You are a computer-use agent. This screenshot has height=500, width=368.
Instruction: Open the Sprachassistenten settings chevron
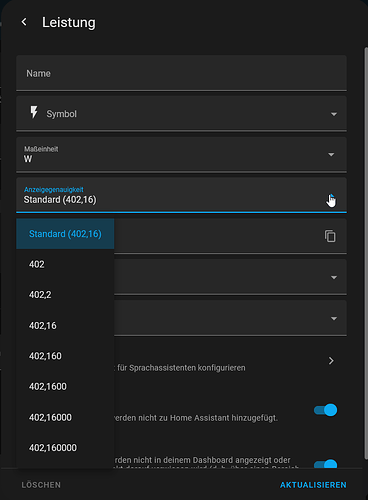pyautogui.click(x=331, y=361)
